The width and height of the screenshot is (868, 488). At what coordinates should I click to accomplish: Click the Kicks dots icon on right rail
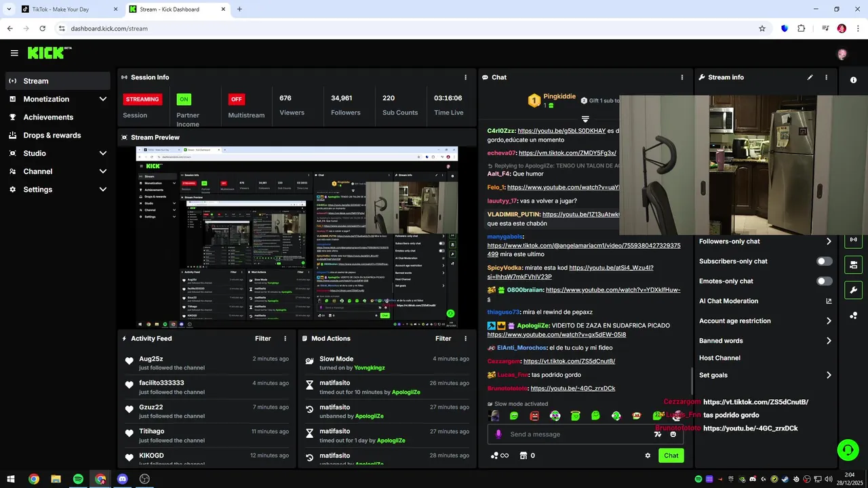pos(853,315)
